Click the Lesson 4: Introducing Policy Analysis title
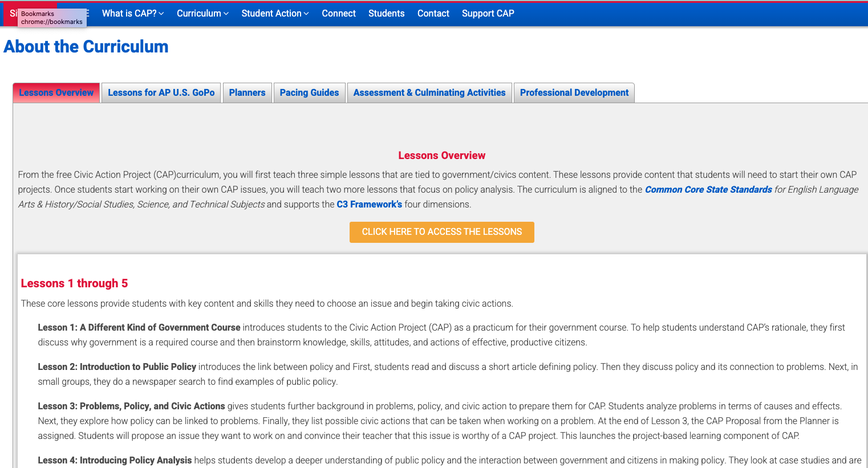The width and height of the screenshot is (868, 468). pos(115,461)
